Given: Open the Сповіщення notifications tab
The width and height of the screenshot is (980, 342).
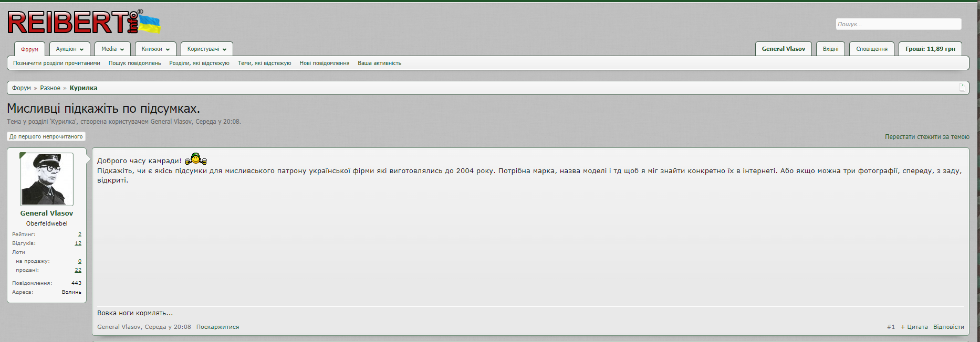Looking at the screenshot, I should 872,49.
